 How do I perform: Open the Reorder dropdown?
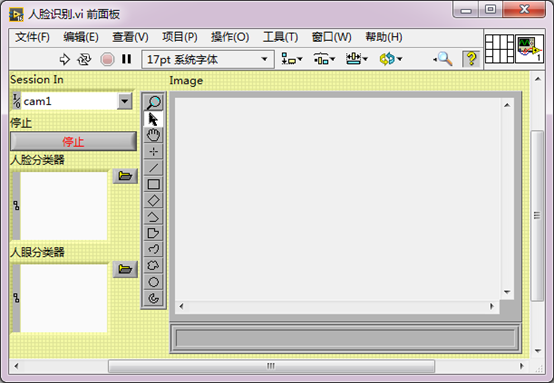pyautogui.click(x=390, y=59)
